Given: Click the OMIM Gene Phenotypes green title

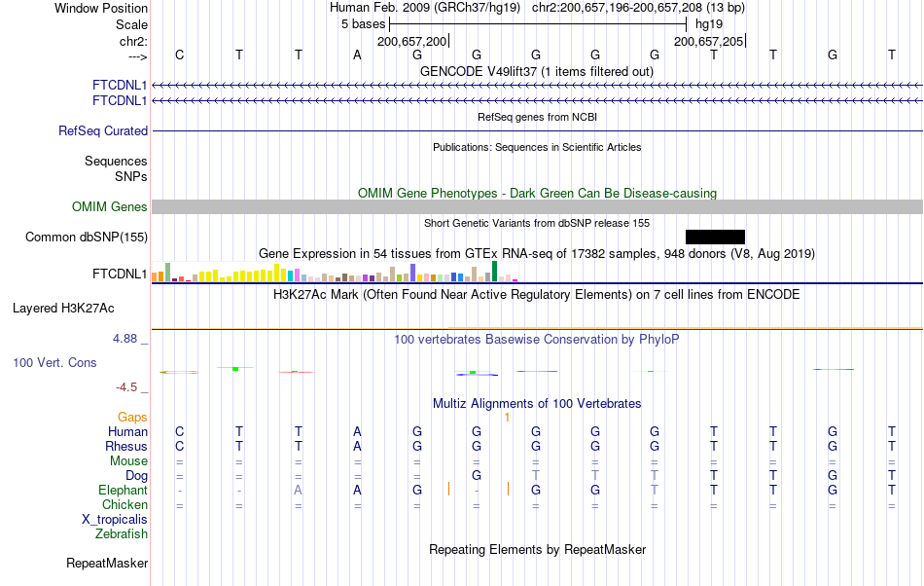Looking at the screenshot, I should tap(537, 194).
